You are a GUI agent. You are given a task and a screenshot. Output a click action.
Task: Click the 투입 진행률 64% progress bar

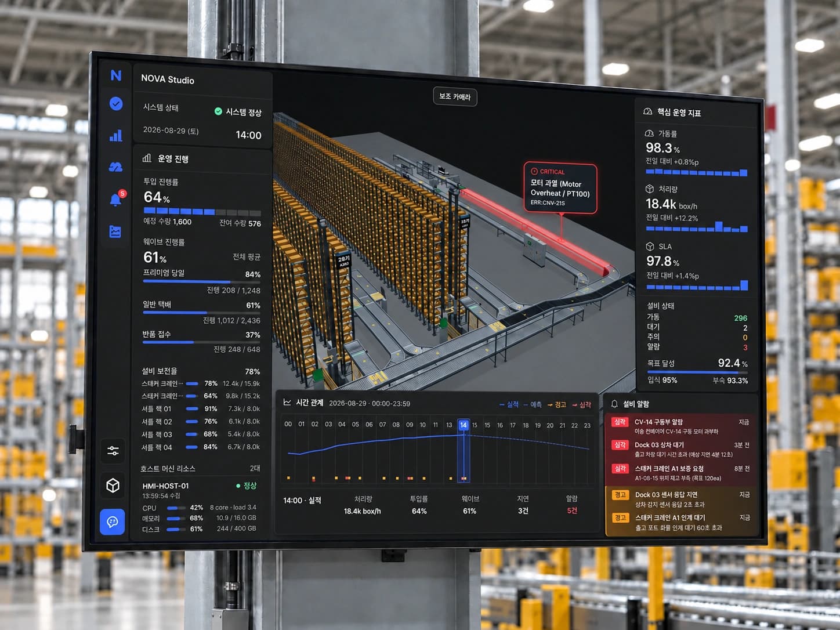[x=202, y=212]
